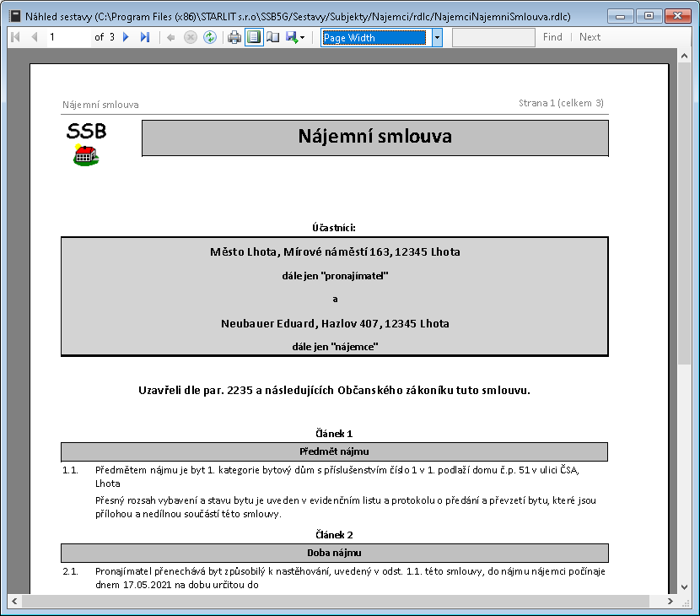Screen dimensions: 700x616
Task: Click the back to parent report arrow
Action: click(x=171, y=37)
